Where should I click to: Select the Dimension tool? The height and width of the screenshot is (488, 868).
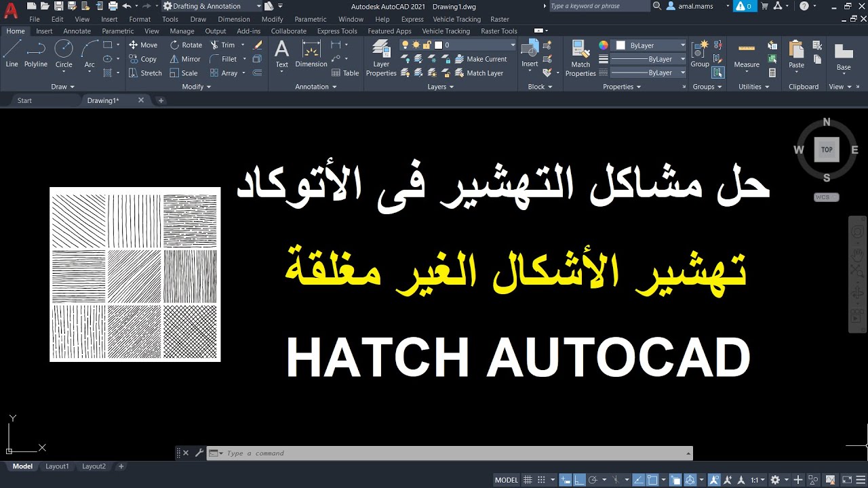(311, 54)
